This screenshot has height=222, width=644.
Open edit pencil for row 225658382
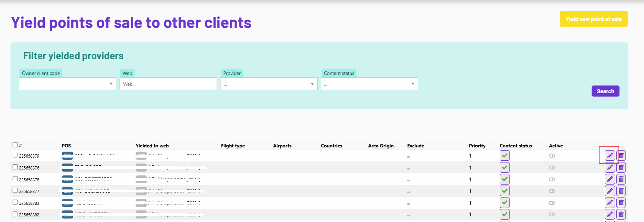610,214
